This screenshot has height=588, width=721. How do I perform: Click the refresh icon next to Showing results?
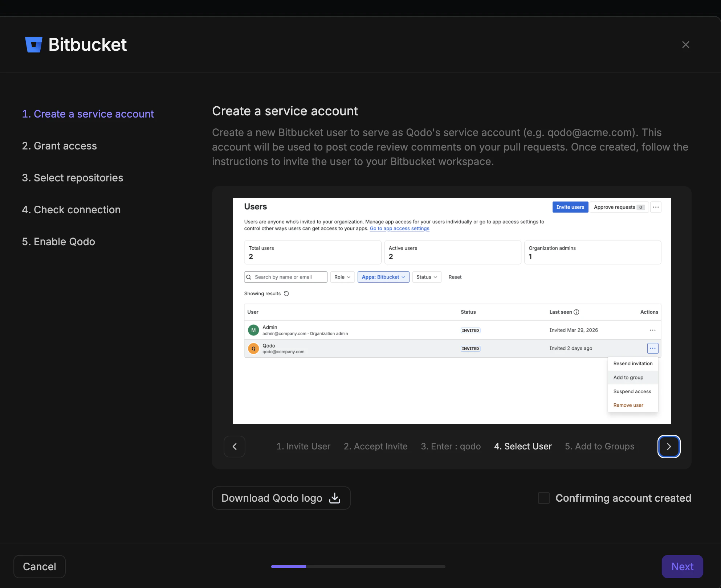(x=286, y=293)
